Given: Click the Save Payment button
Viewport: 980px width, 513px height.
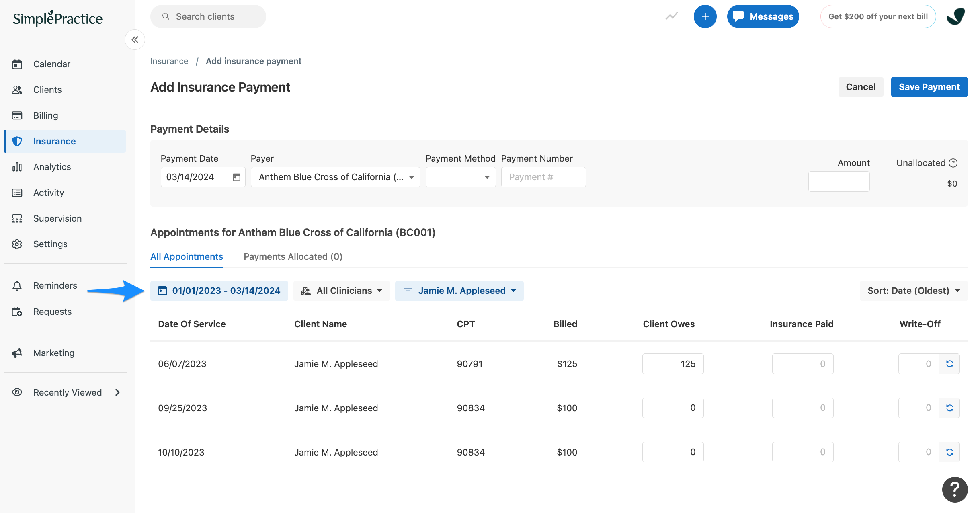Looking at the screenshot, I should 929,87.
